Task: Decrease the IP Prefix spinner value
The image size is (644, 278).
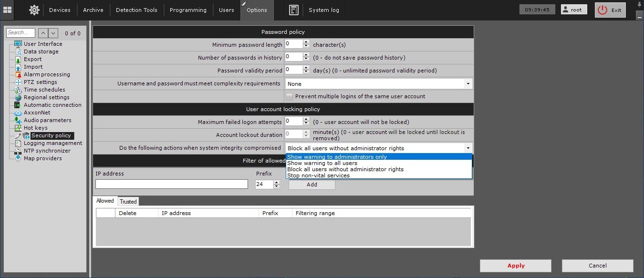Action: (277, 186)
